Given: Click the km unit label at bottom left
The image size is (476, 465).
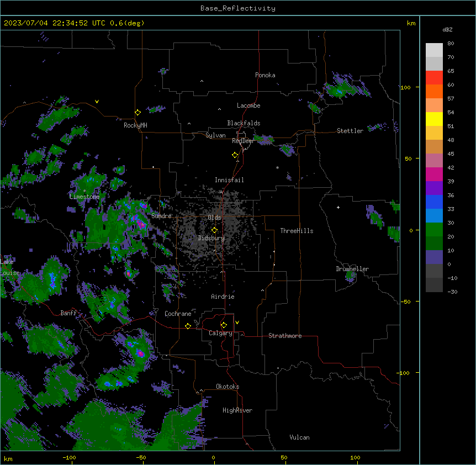Looking at the screenshot, I should (8, 459).
